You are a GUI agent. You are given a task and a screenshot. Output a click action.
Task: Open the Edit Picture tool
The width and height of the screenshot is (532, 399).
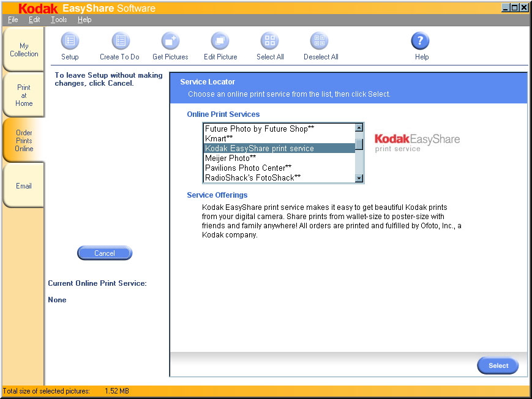[x=220, y=42]
